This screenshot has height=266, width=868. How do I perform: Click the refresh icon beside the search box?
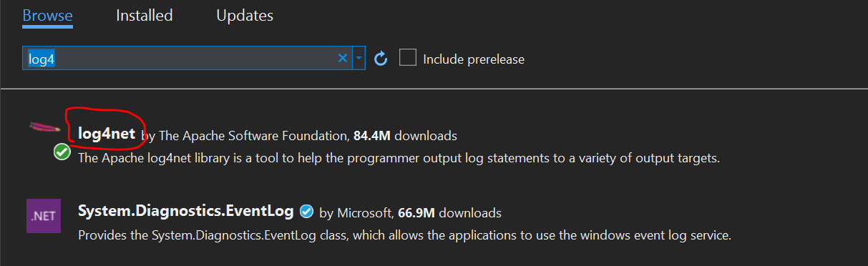[x=381, y=59]
